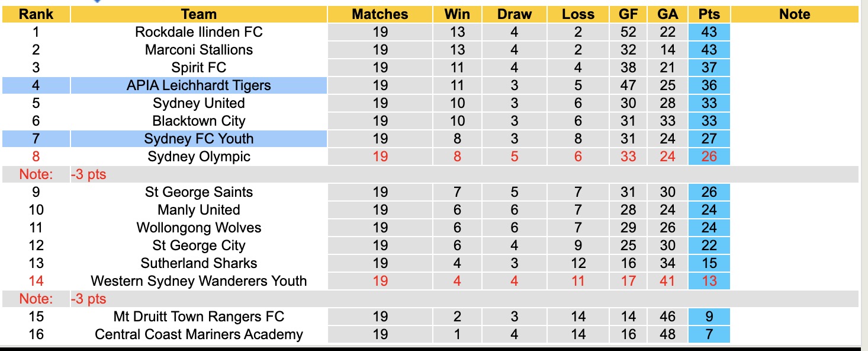Click the Sydney FC Youth team name
The image size is (868, 351).
(x=198, y=139)
